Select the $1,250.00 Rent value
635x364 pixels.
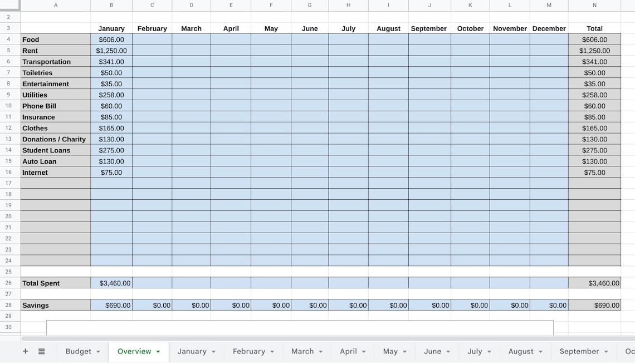[x=111, y=51]
